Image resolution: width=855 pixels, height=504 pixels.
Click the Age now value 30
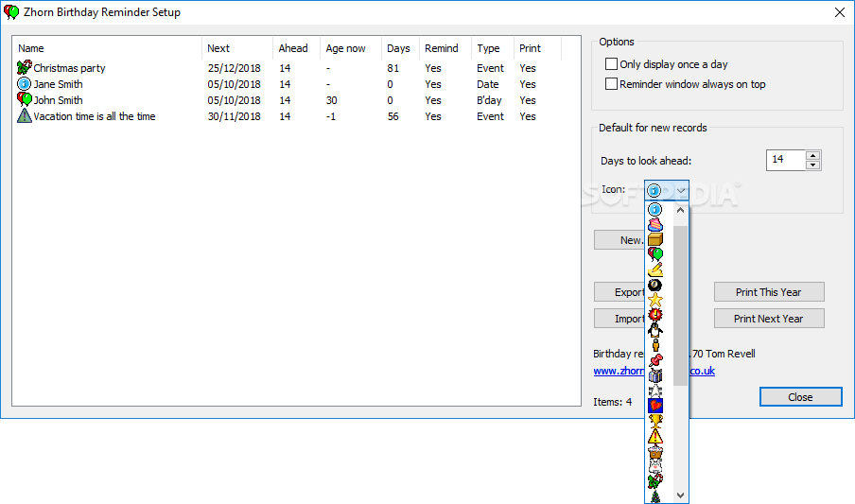[332, 100]
